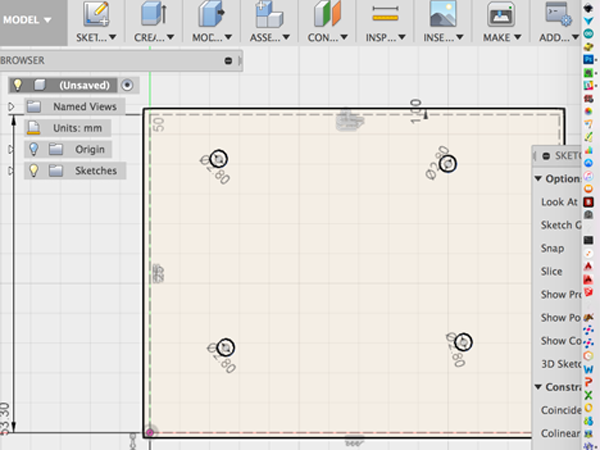
Task: Toggle visibility lightbulb of the (Unsaved) component
Action: click(18, 85)
